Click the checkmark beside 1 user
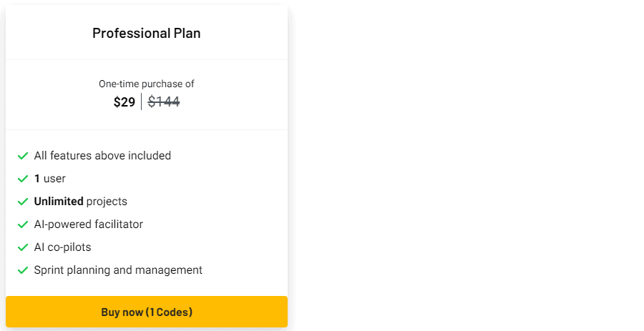This screenshot has width=644, height=331. (23, 179)
